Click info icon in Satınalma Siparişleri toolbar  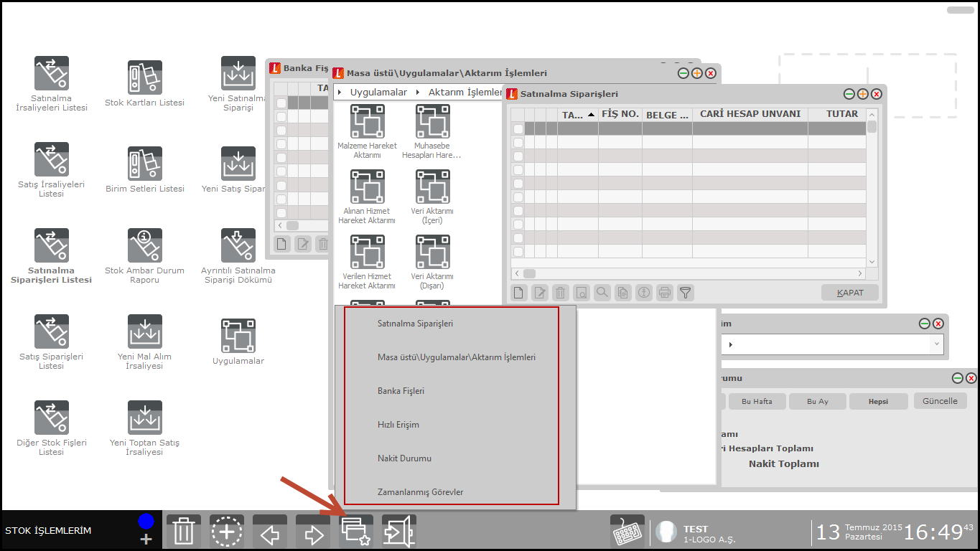click(x=644, y=292)
